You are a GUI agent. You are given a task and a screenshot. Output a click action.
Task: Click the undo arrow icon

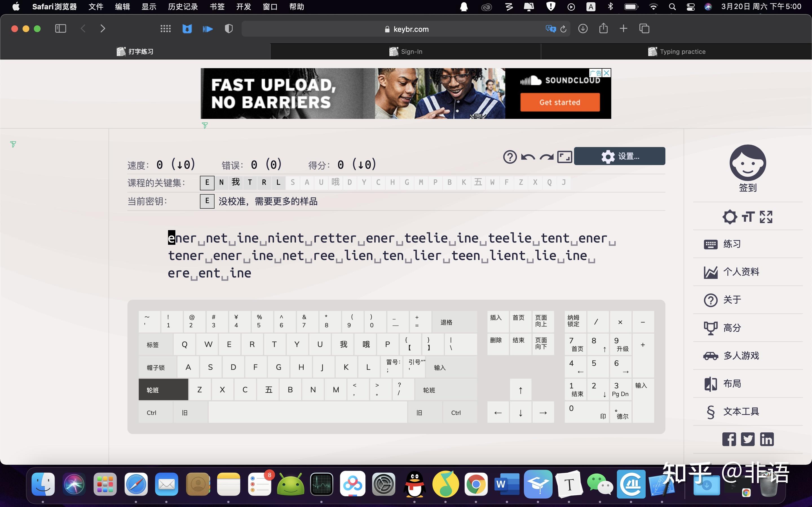(528, 157)
